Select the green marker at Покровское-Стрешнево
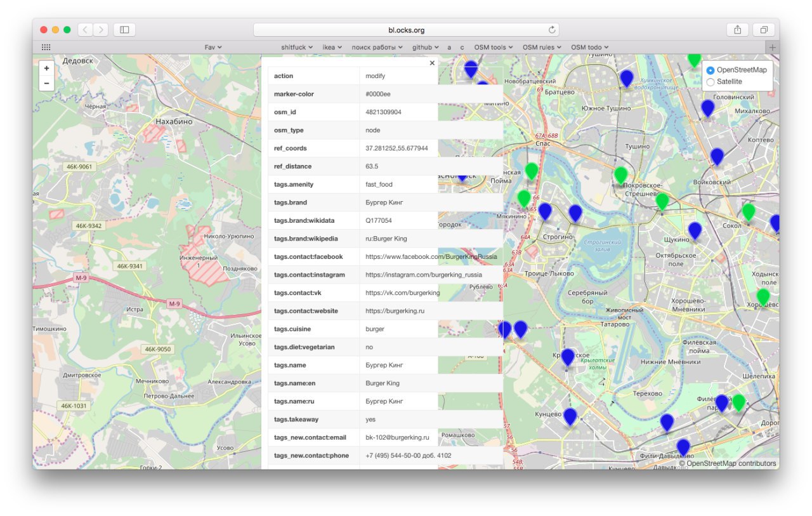 coord(620,175)
